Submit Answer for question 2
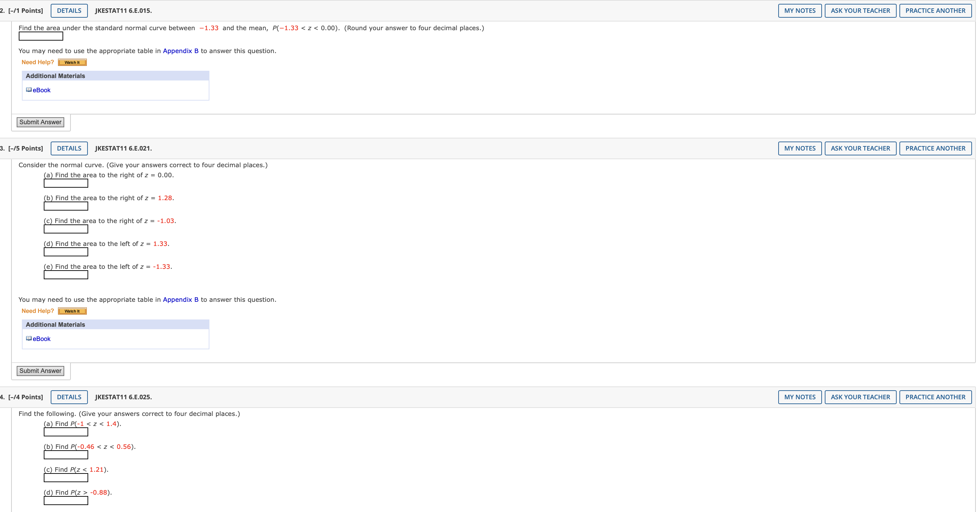 [40, 122]
